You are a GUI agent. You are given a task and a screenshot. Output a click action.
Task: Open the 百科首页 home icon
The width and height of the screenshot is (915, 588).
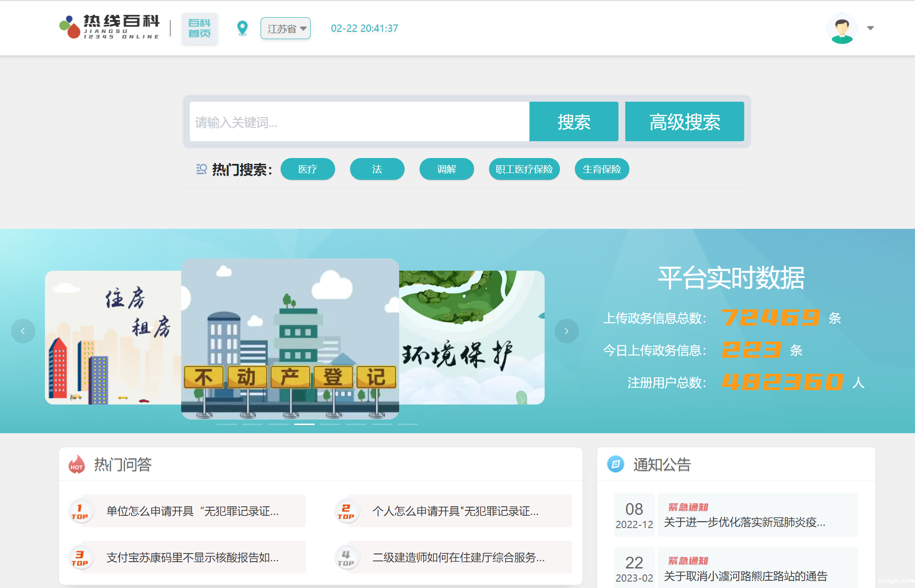[x=200, y=28]
